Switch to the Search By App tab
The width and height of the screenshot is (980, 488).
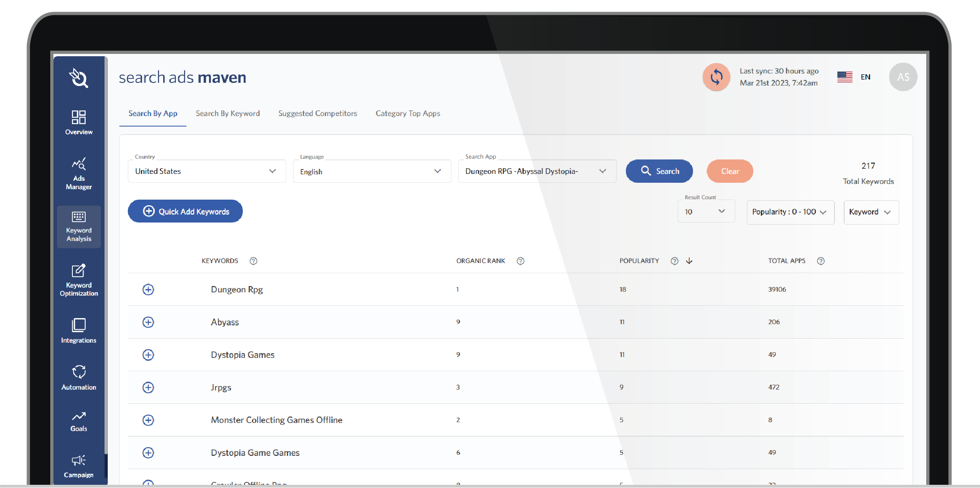(153, 114)
